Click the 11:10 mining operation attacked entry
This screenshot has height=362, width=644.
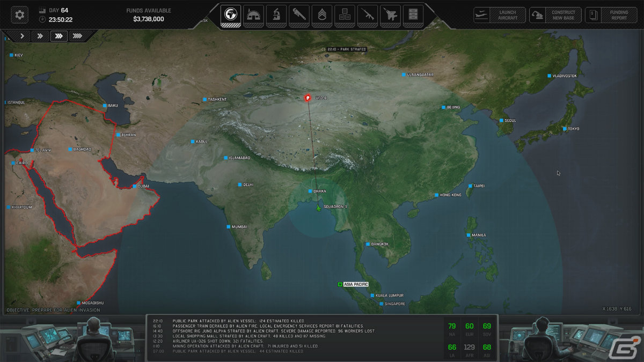pyautogui.click(x=236, y=346)
